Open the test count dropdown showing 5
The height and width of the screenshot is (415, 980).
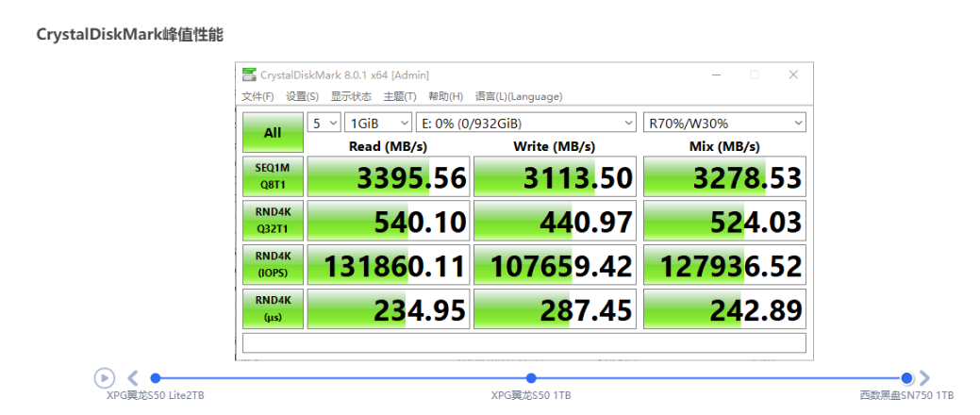324,124
